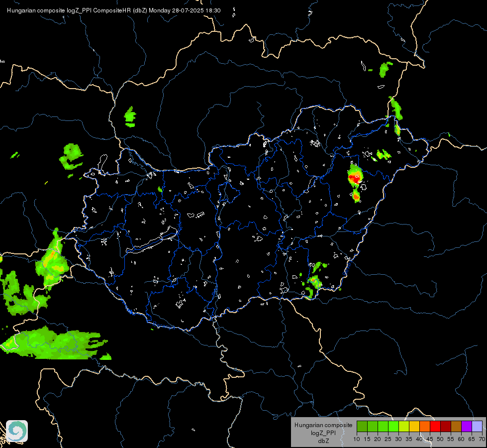Select the 25–30 dBZ bright green swatch

(x=393, y=426)
